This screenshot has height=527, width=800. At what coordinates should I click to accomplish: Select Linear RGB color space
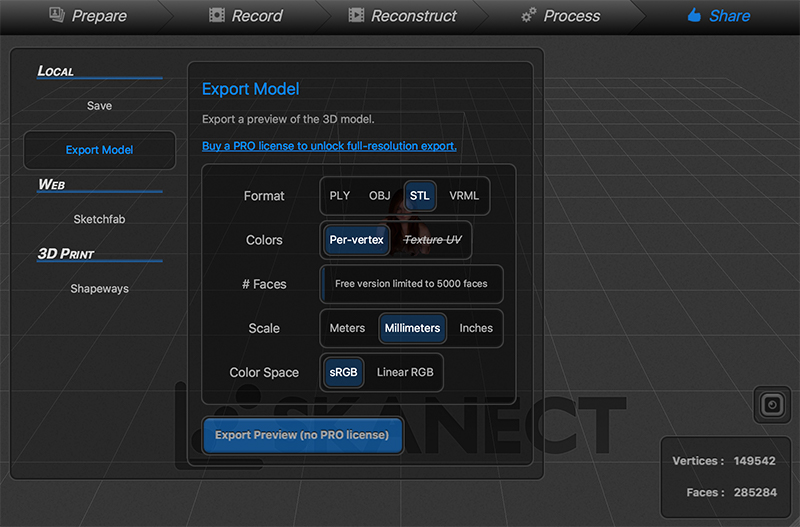(x=405, y=372)
